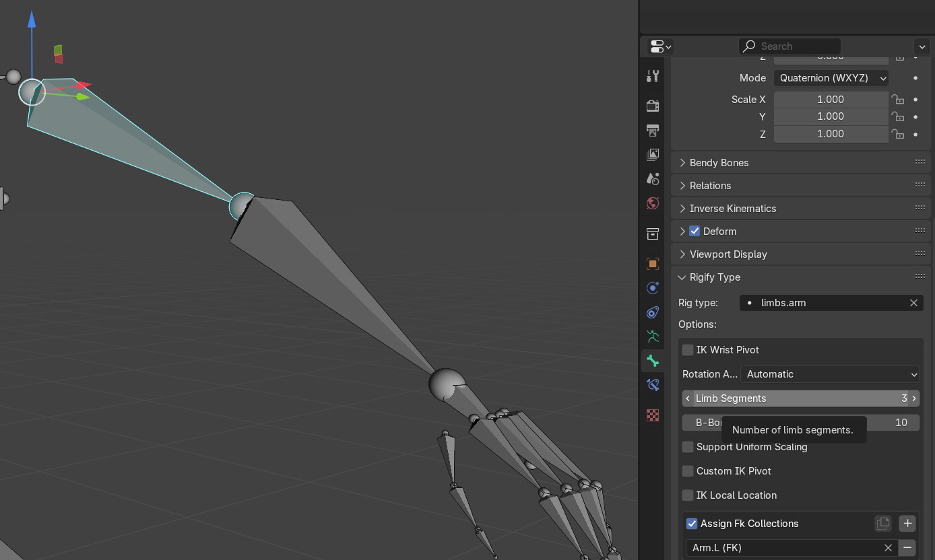
Task: Open the properties editor type dropdown
Action: (x=660, y=46)
